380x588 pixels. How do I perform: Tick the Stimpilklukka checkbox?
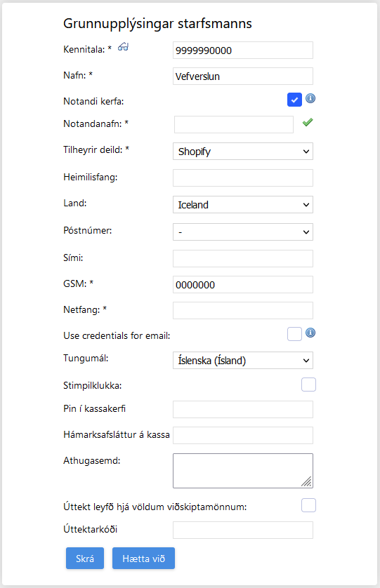pyautogui.click(x=308, y=385)
